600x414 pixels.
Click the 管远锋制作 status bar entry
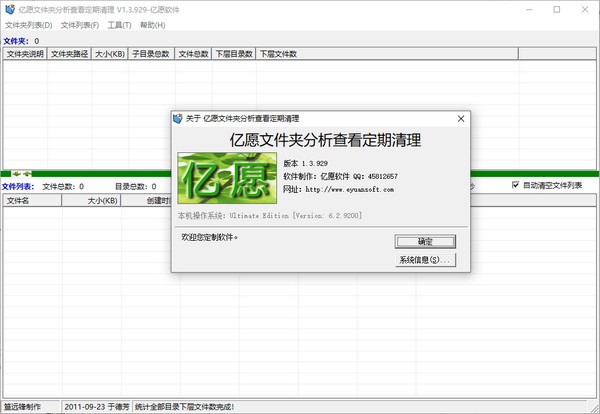click(x=22, y=407)
